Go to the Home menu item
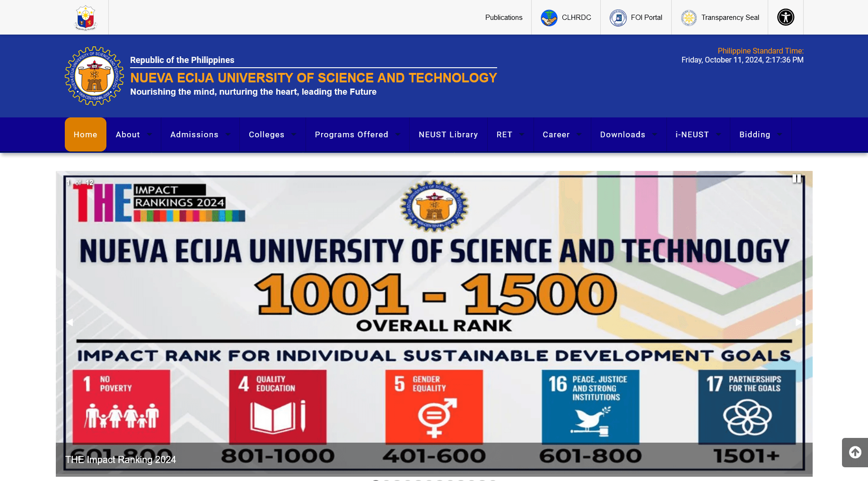 click(x=86, y=134)
